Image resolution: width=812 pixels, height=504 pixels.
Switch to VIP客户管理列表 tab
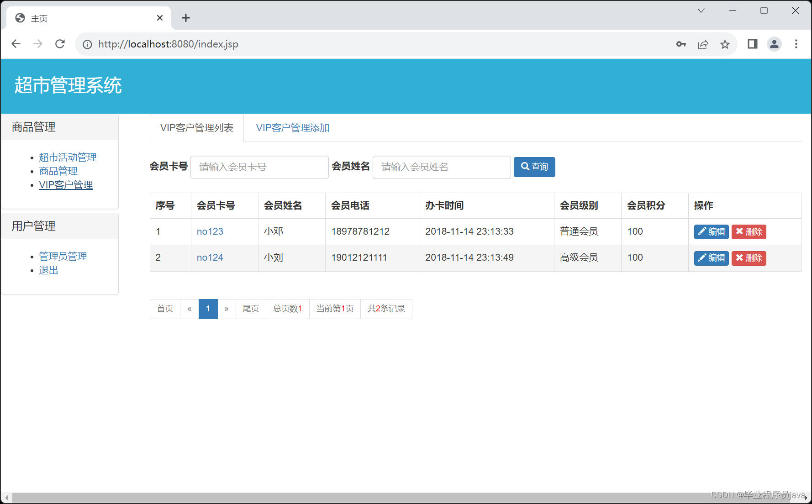click(x=197, y=128)
